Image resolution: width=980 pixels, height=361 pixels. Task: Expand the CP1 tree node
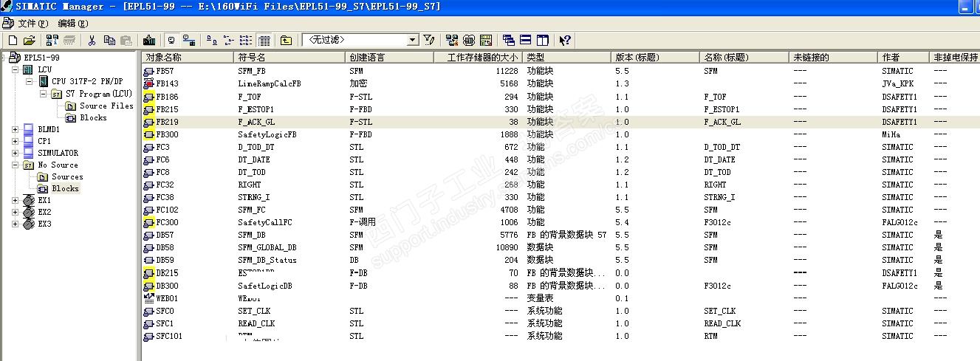pyautogui.click(x=16, y=141)
